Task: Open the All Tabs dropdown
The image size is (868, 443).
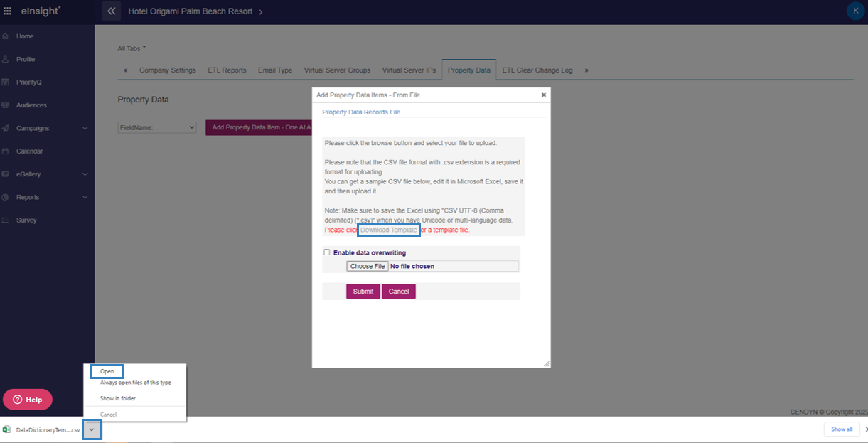Action: point(132,48)
